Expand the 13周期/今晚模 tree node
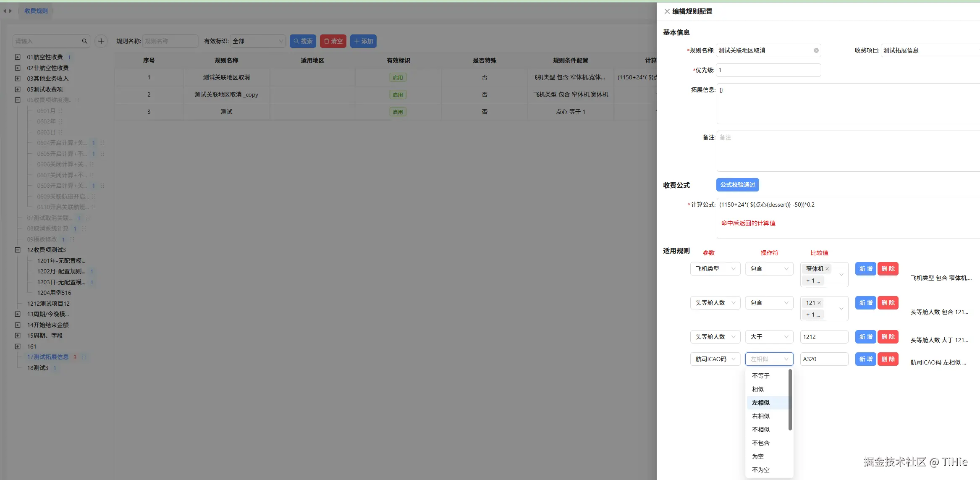The image size is (980, 480). [18, 314]
